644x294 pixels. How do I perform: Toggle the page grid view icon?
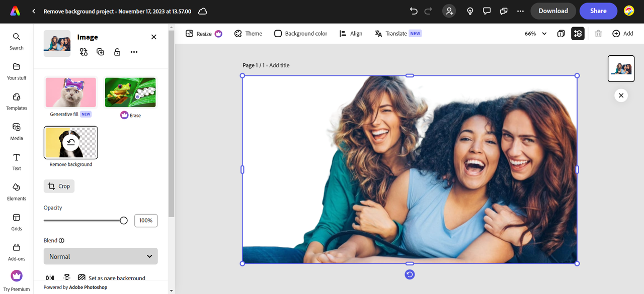[578, 34]
